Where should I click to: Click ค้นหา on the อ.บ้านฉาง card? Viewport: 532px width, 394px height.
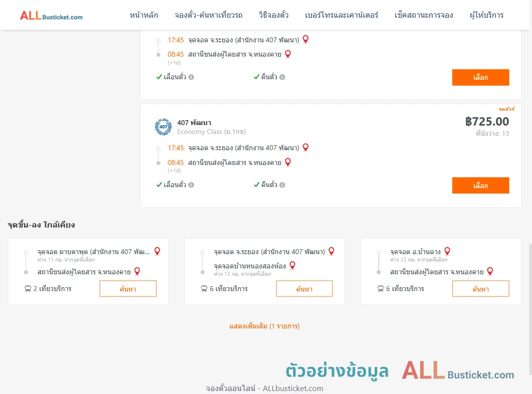(x=480, y=289)
